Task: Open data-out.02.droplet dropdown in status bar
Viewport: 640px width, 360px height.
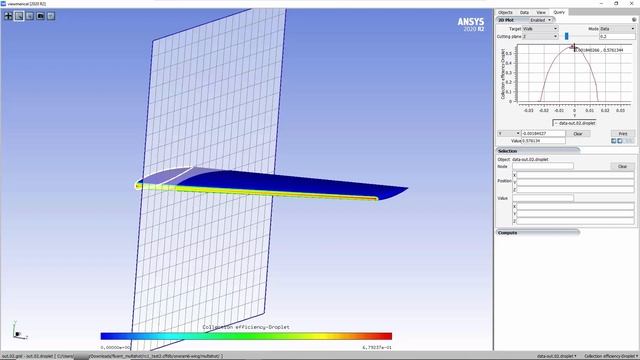Action: coord(557,356)
